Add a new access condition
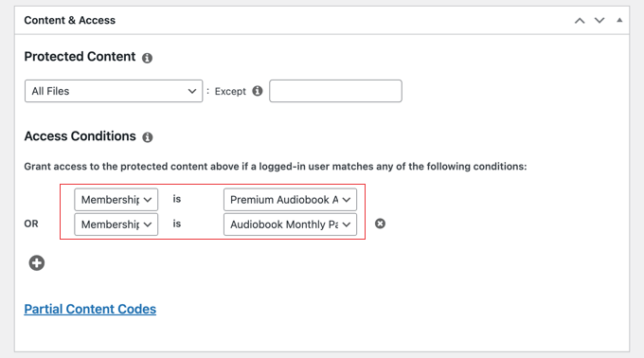 37,263
